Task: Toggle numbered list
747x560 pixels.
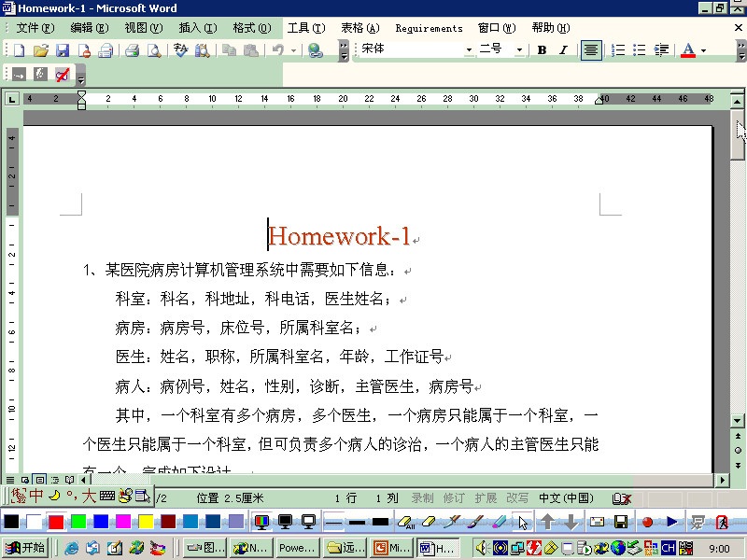Action: 618,50
